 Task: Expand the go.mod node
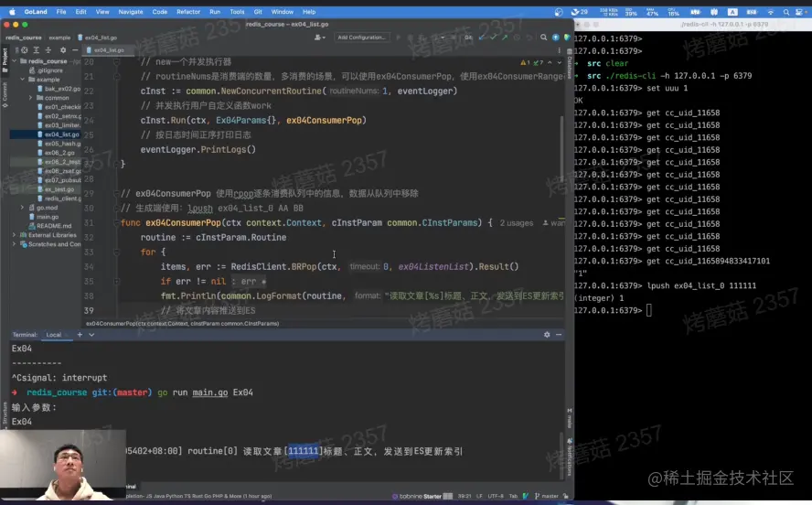[x=22, y=207]
